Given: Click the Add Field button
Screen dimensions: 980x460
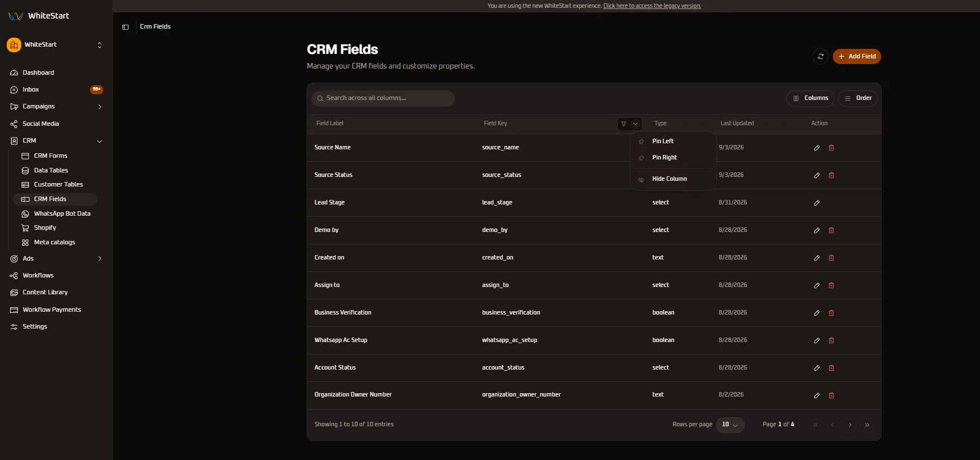Looking at the screenshot, I should click(x=856, y=56).
